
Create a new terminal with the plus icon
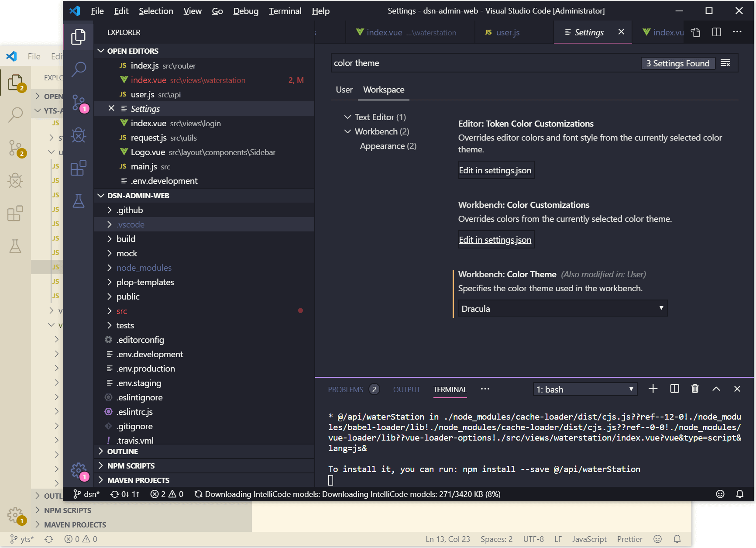point(653,389)
